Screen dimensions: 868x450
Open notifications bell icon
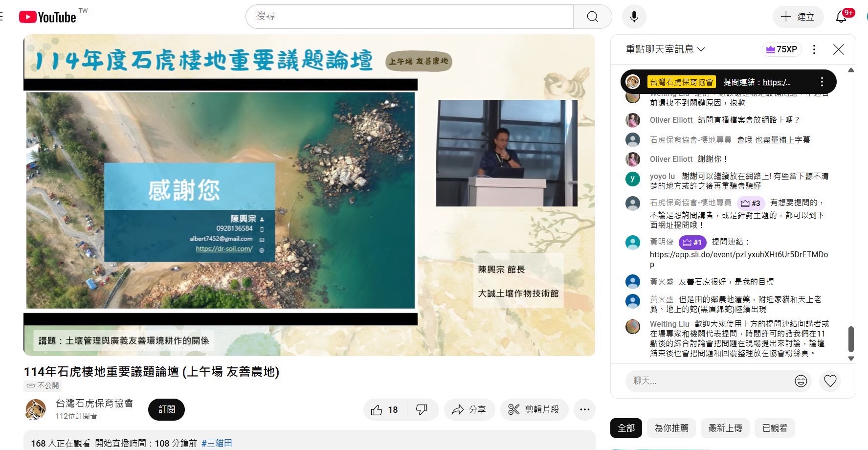[842, 17]
